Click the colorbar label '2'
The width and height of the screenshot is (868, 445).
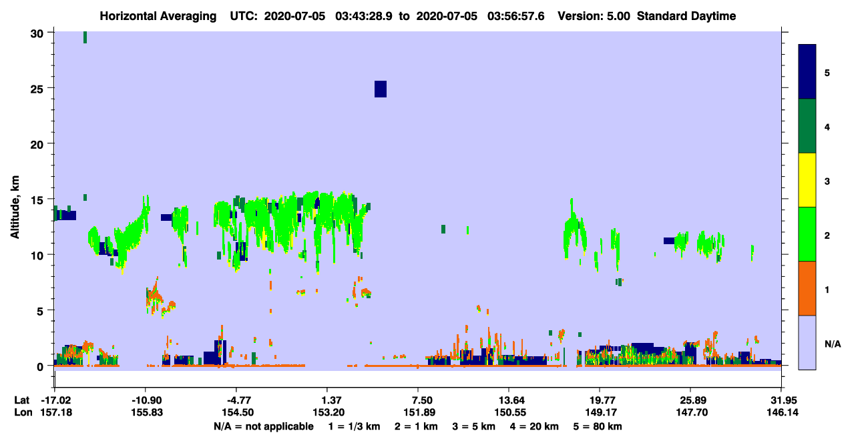(827, 236)
